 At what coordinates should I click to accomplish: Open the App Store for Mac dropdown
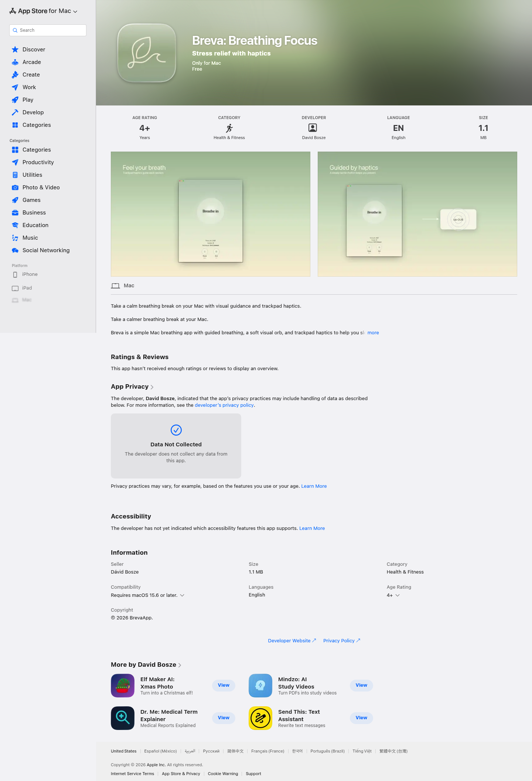point(44,11)
